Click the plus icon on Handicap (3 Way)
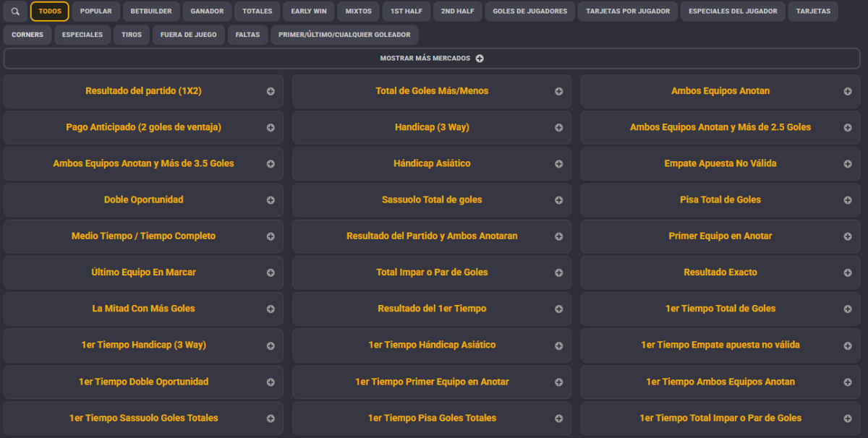 point(559,128)
